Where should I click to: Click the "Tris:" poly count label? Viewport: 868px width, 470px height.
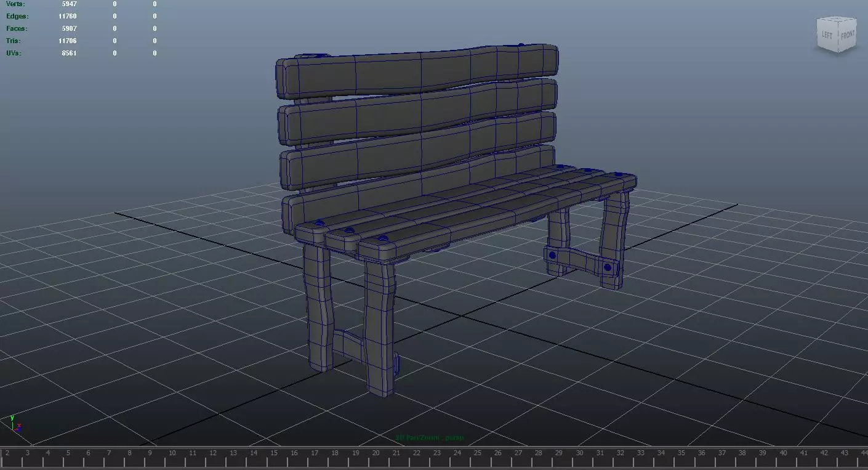(x=14, y=41)
